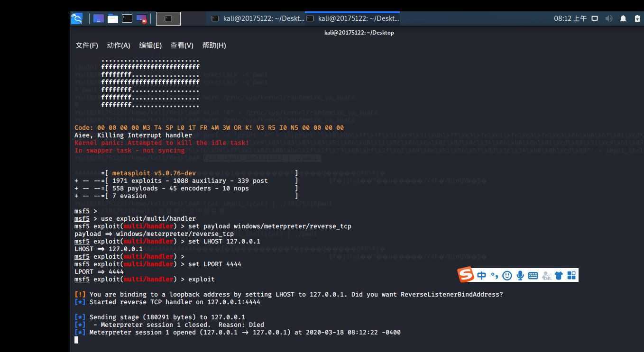Click the battery power tray icon
This screenshot has width=644, height=352.
pos(637,18)
